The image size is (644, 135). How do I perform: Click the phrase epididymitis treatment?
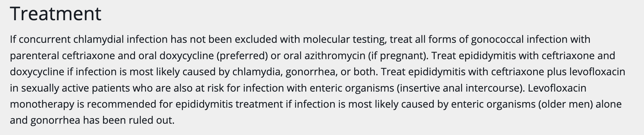pyautogui.click(x=229, y=104)
